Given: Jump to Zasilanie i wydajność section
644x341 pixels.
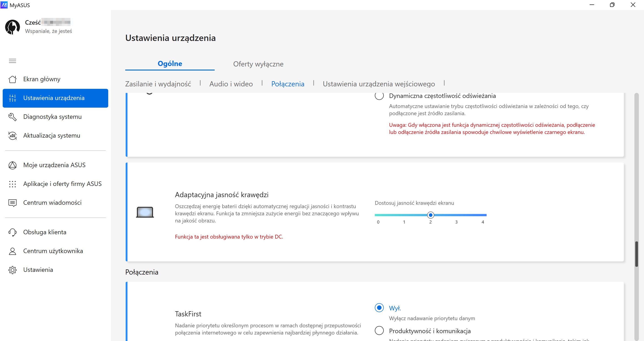Looking at the screenshot, I should [x=158, y=84].
